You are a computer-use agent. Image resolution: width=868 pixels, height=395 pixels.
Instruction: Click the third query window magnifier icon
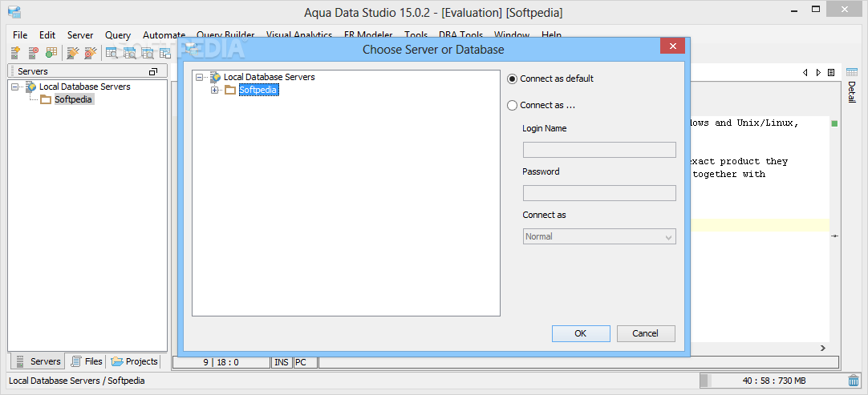[x=148, y=53]
